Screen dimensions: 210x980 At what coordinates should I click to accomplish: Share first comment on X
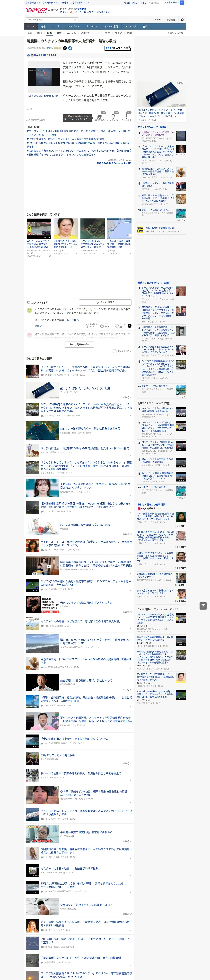[x=130, y=326]
